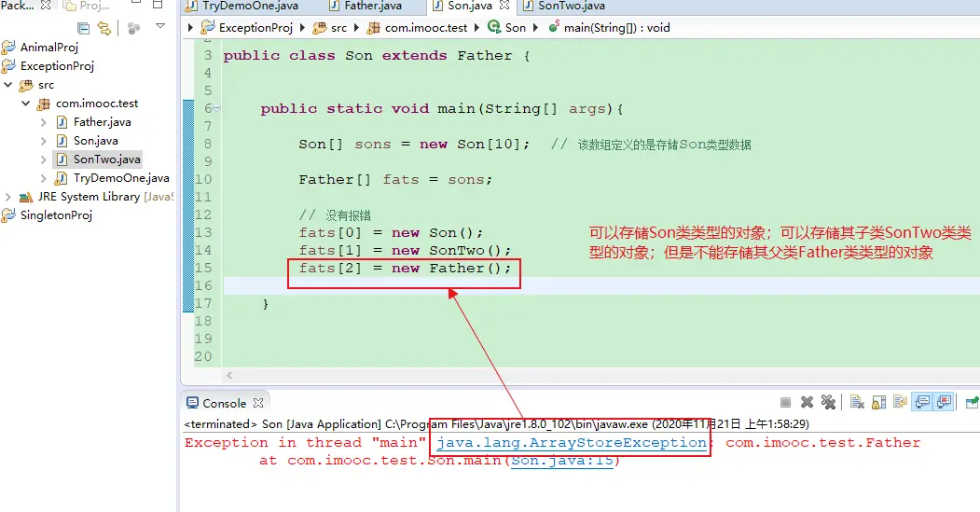
Task: Expand breadcrumb arrow after ExceptionProj
Action: pyautogui.click(x=302, y=27)
